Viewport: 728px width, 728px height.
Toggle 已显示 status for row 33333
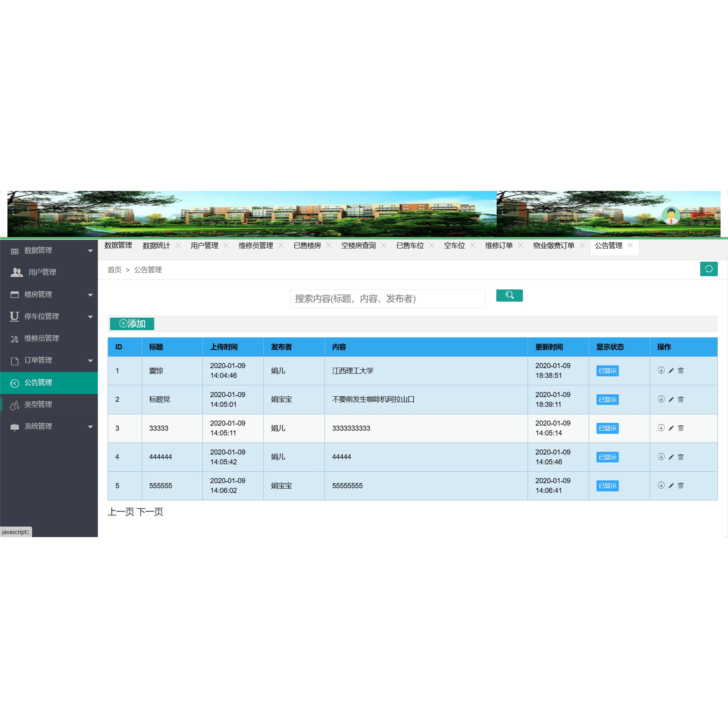pos(607,428)
